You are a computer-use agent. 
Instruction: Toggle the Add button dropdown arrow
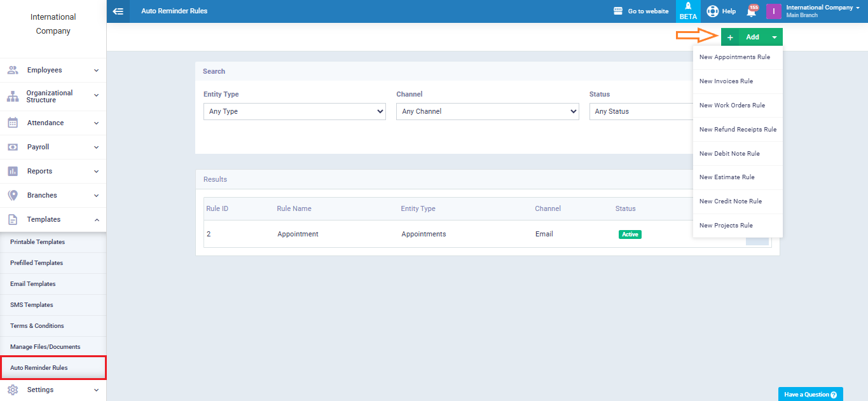tap(774, 37)
